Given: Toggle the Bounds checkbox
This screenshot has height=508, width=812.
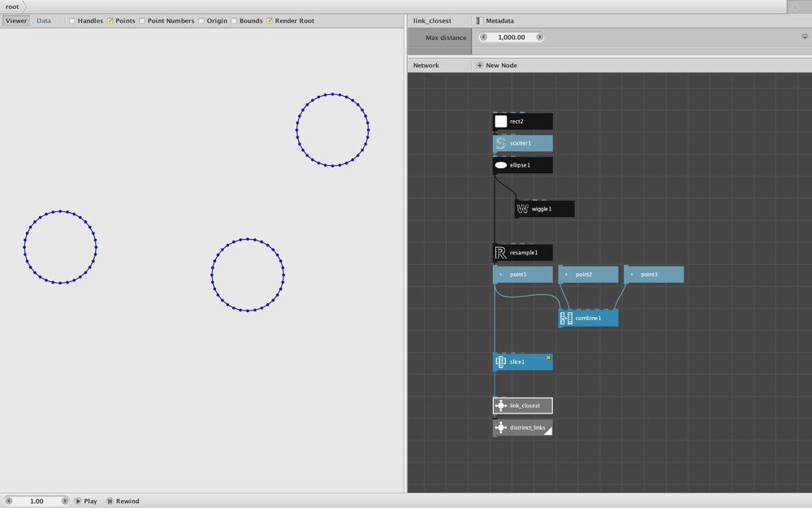Looking at the screenshot, I should pyautogui.click(x=234, y=21).
